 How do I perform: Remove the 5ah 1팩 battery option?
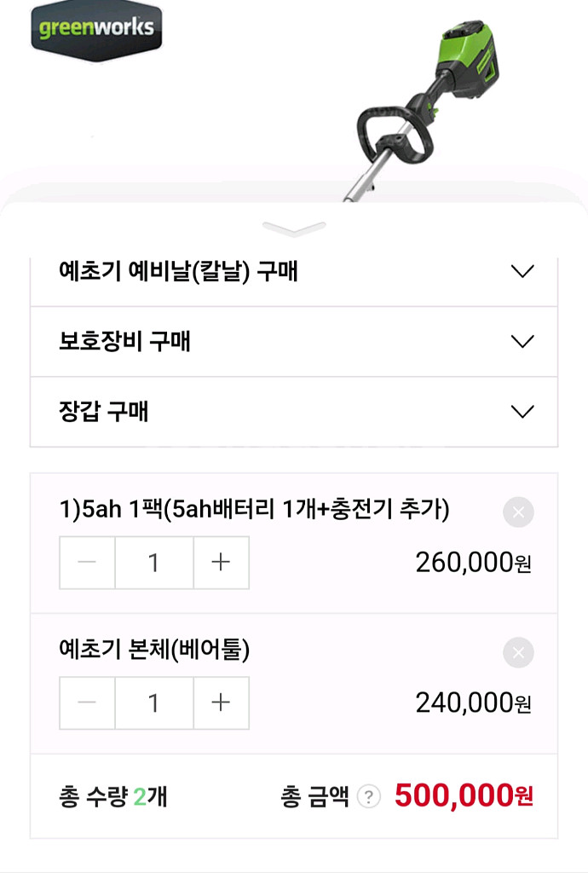518,512
